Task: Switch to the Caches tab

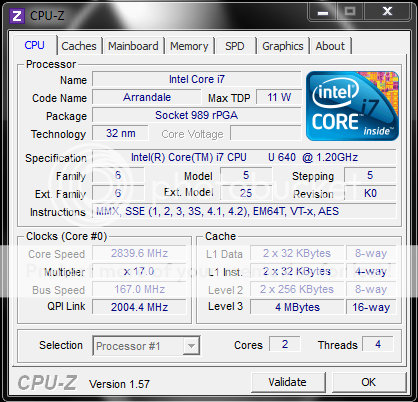Action: [79, 46]
